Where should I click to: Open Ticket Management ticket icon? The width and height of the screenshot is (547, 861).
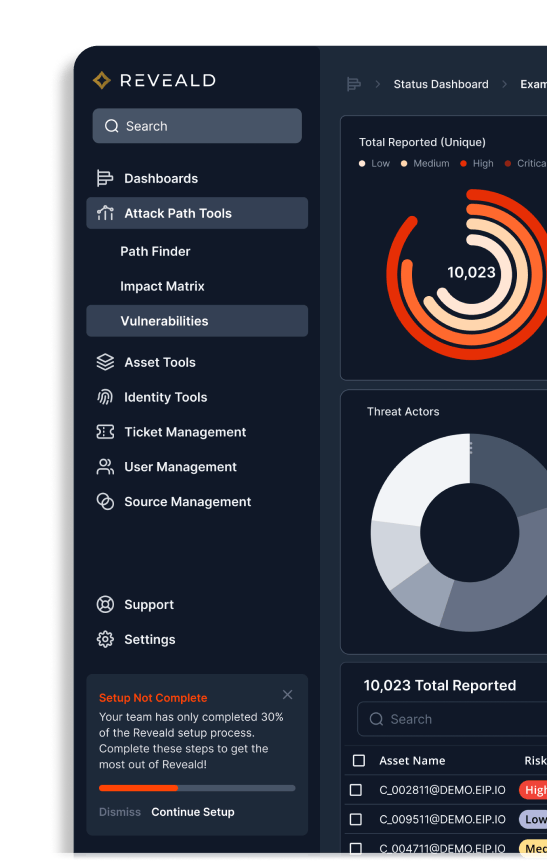coord(105,432)
